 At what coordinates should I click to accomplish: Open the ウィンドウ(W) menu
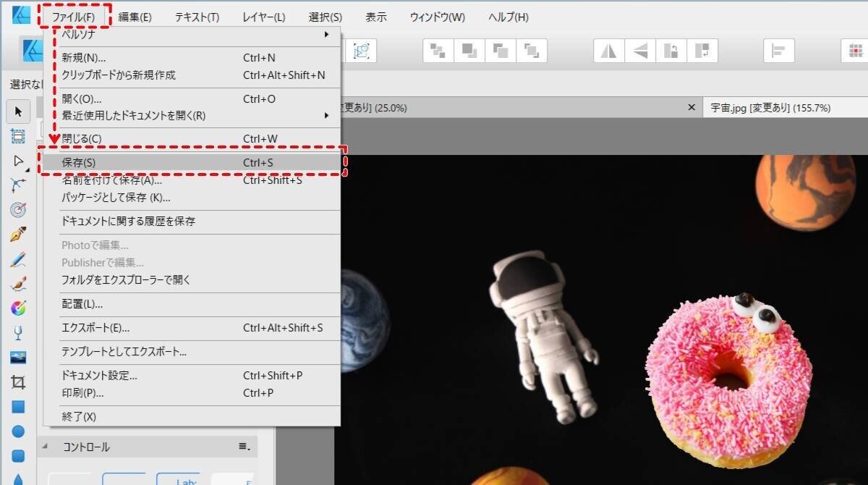(x=438, y=17)
